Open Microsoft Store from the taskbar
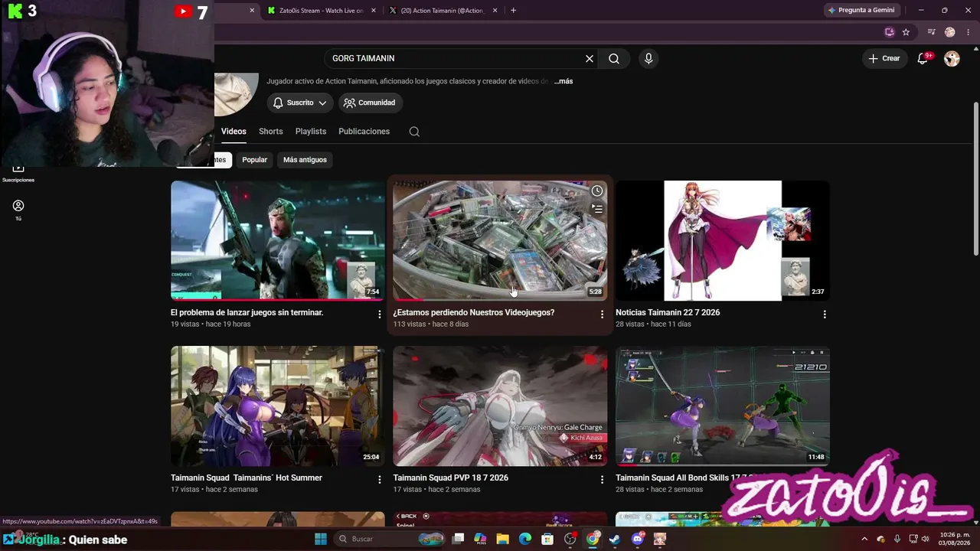The height and width of the screenshot is (551, 980). (x=547, y=539)
